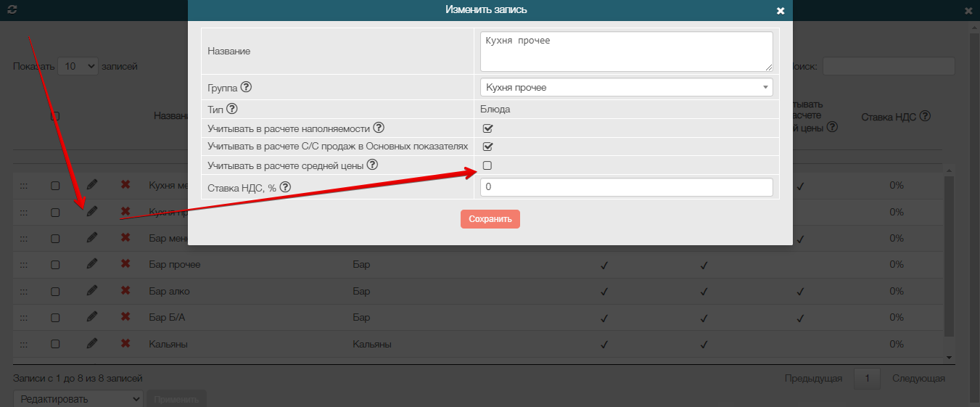Click the drag handle of Бар алко row

(x=24, y=291)
